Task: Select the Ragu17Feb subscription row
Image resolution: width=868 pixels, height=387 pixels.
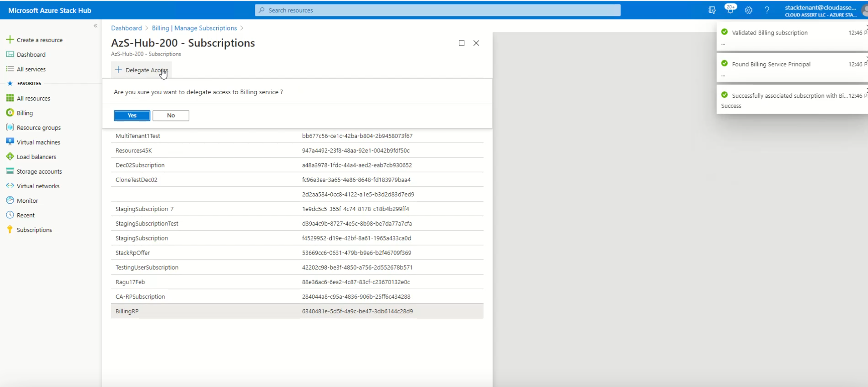Action: (297, 282)
